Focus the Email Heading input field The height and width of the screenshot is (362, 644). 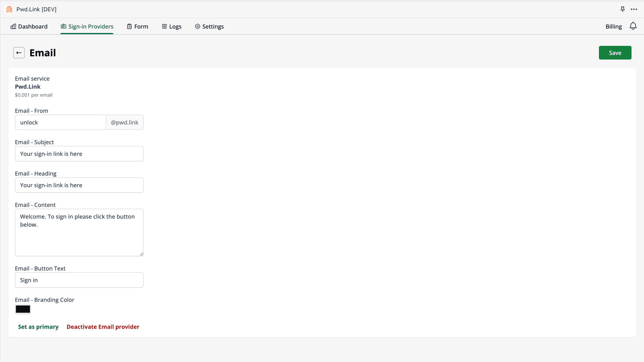click(x=79, y=185)
